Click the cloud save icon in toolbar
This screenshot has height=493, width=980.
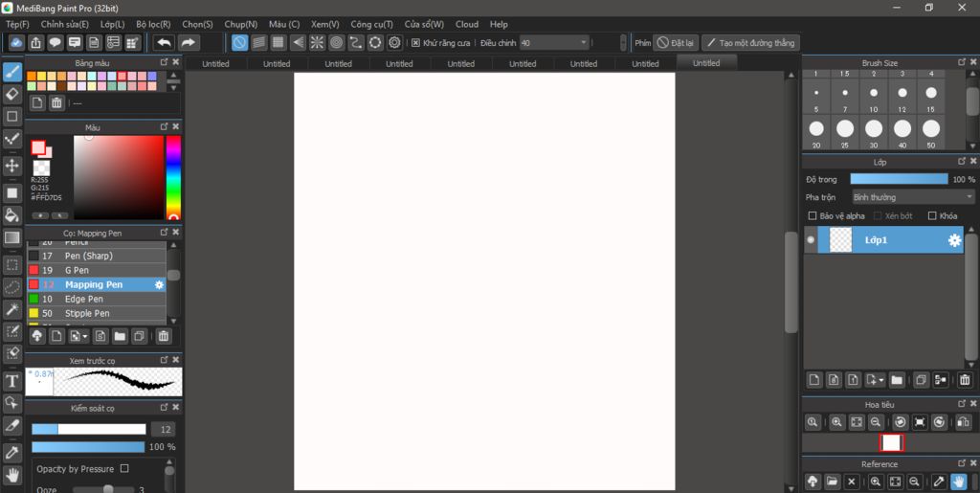[x=17, y=42]
